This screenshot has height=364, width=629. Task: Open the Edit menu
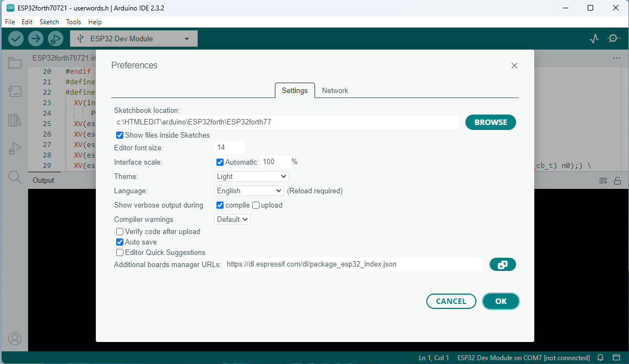[27, 22]
